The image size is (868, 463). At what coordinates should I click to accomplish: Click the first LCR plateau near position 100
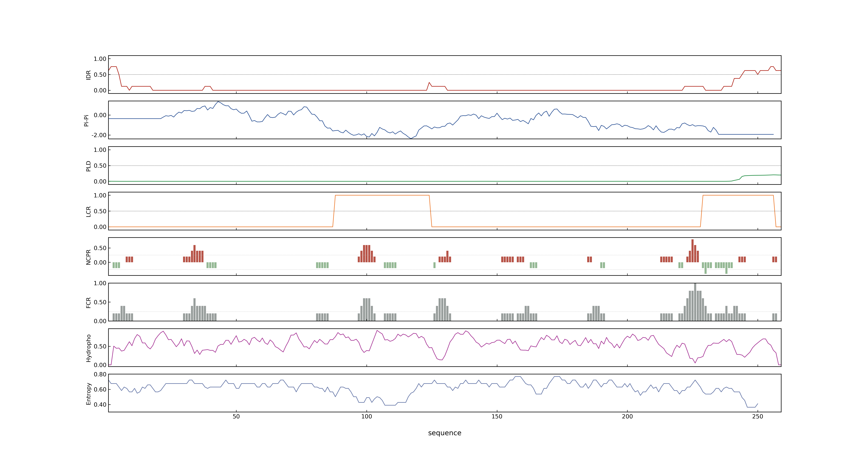coord(382,195)
